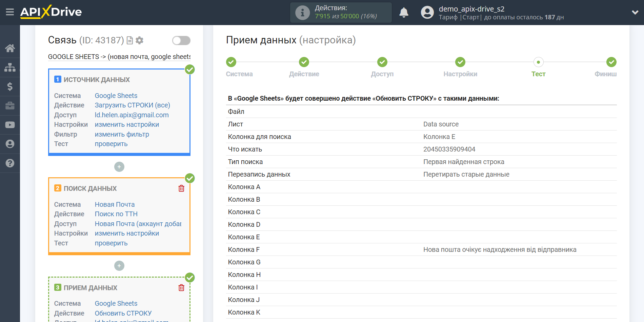644x322 pixels.
Task: Click the value 20450335909404
Action: point(449,149)
